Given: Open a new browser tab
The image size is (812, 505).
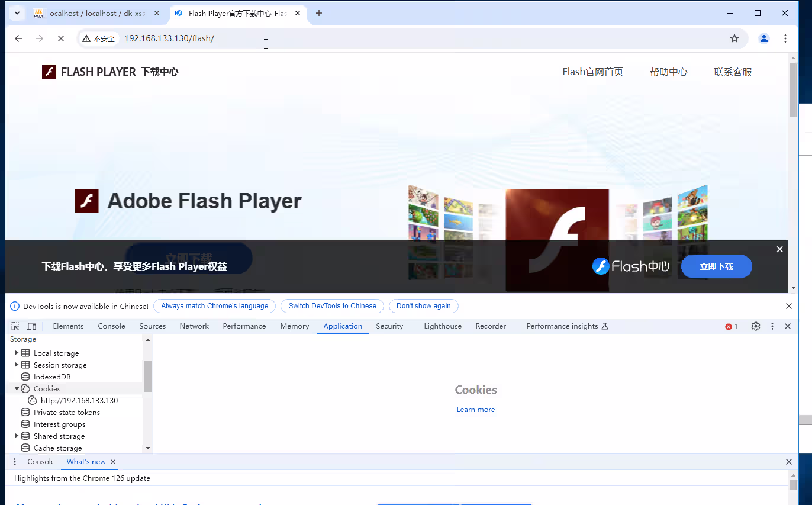Looking at the screenshot, I should pyautogui.click(x=319, y=13).
